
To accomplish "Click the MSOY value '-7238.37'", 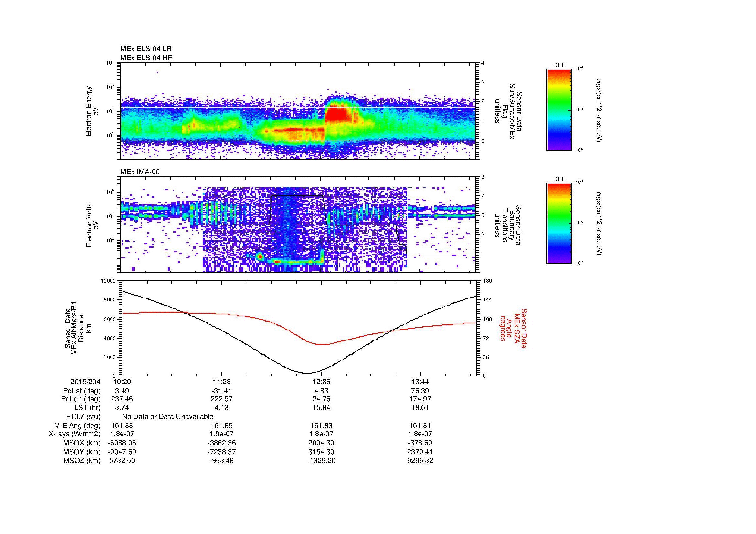I will click(x=222, y=452).
